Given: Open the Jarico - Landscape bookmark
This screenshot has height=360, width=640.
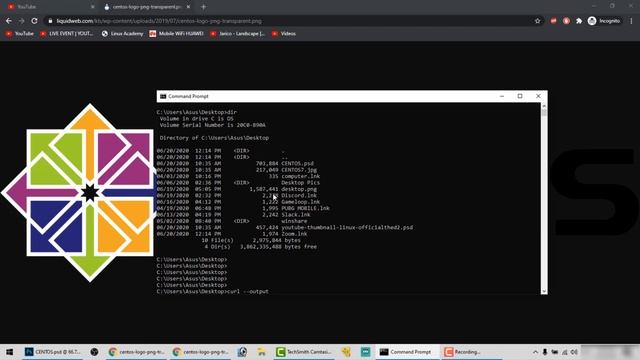Looking at the screenshot, I should (237, 34).
